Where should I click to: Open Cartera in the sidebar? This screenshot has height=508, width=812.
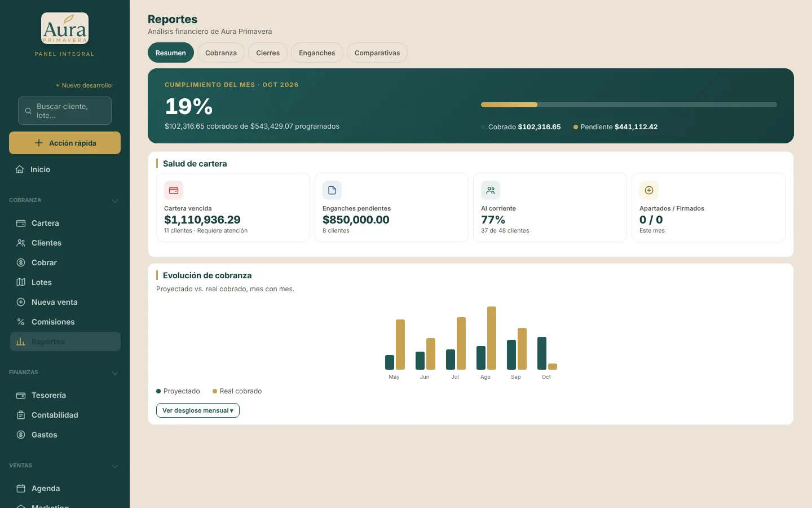[x=65, y=223]
